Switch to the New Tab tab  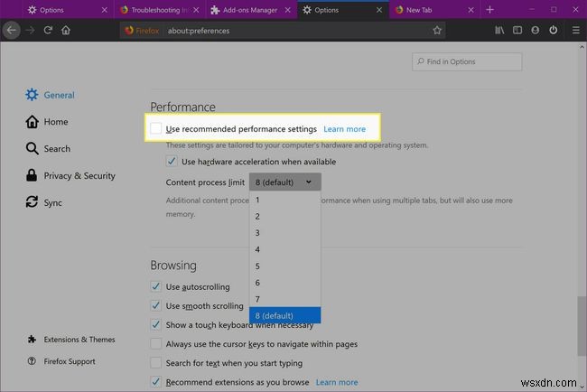pos(434,10)
